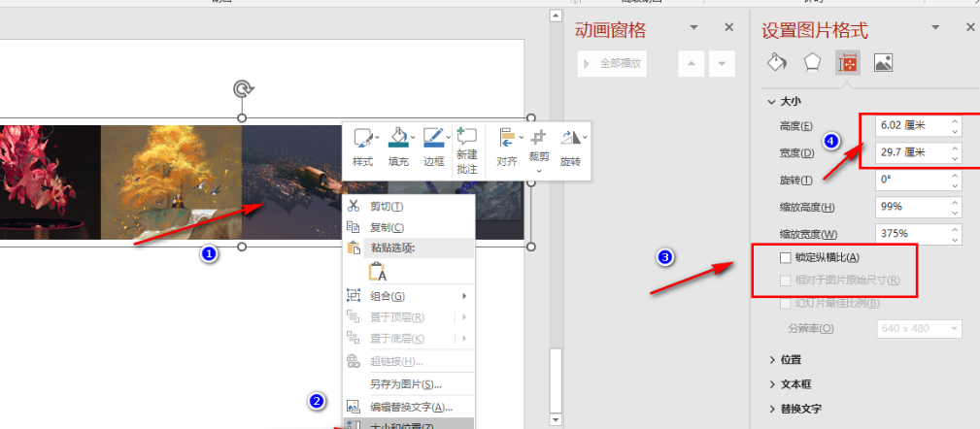
Task: Select the Size & Properties tab icon
Action: point(848,64)
